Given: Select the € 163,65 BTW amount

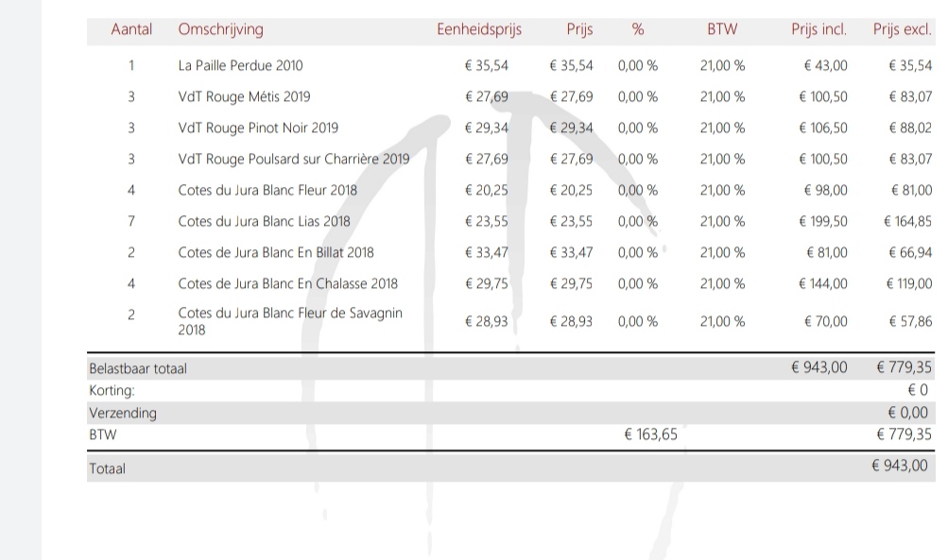Looking at the screenshot, I should pyautogui.click(x=650, y=435).
